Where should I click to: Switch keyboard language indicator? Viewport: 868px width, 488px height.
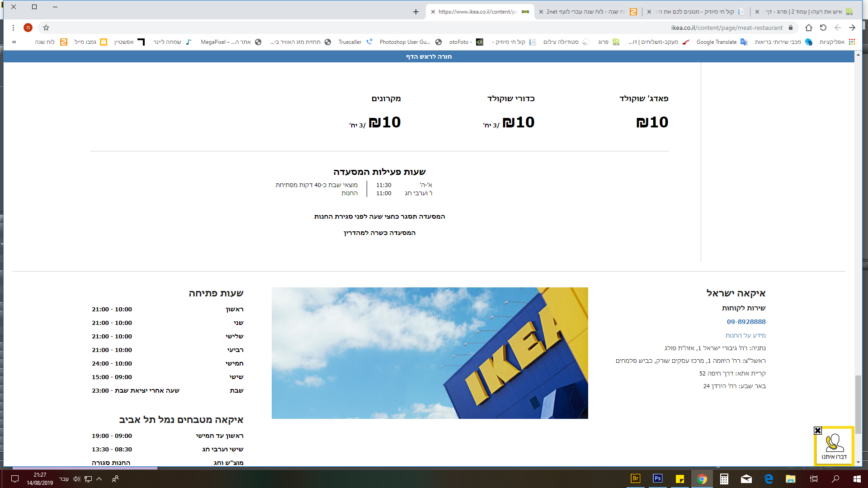pyautogui.click(x=64, y=479)
